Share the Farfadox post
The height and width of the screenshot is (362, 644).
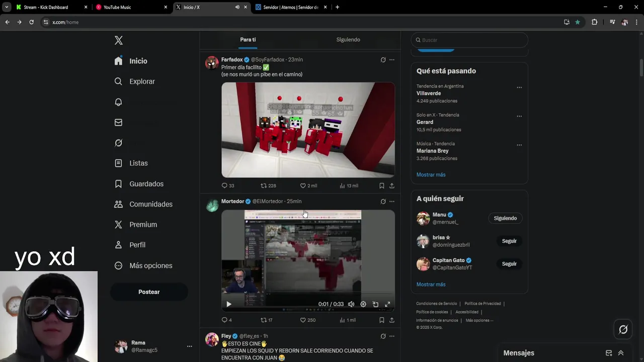click(x=392, y=186)
